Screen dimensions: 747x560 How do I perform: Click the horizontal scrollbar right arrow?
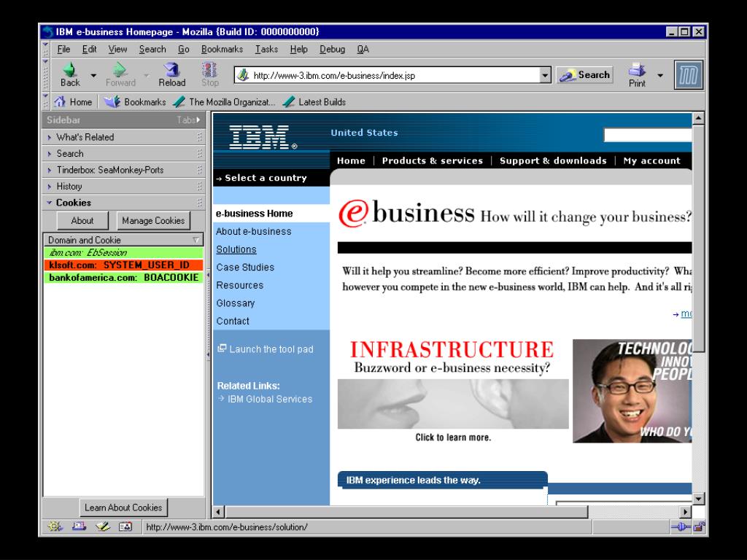(685, 512)
